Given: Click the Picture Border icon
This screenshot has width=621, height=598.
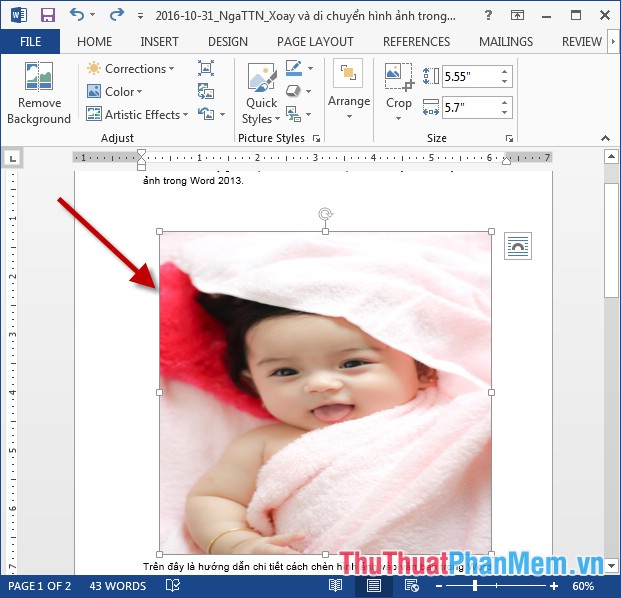Looking at the screenshot, I should tap(293, 68).
